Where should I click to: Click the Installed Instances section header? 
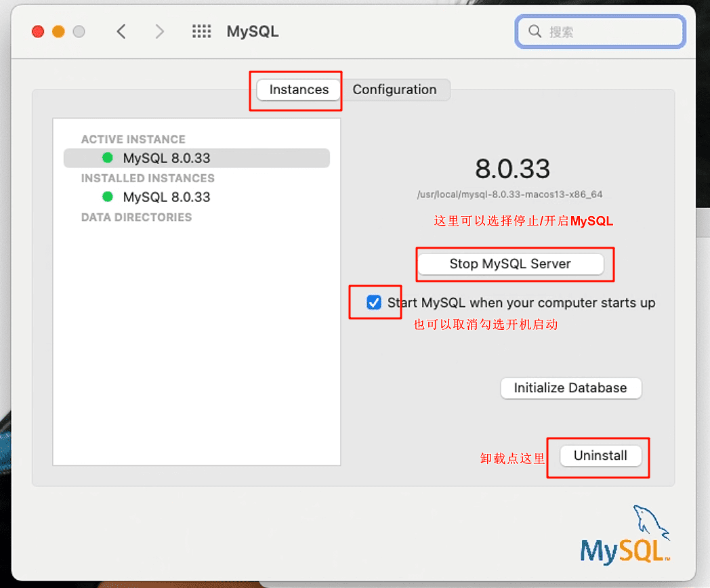(x=148, y=178)
